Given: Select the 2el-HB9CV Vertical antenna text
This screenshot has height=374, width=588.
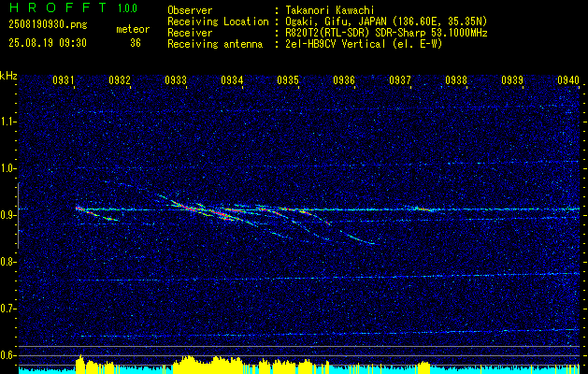Looking at the screenshot, I should [336, 44].
